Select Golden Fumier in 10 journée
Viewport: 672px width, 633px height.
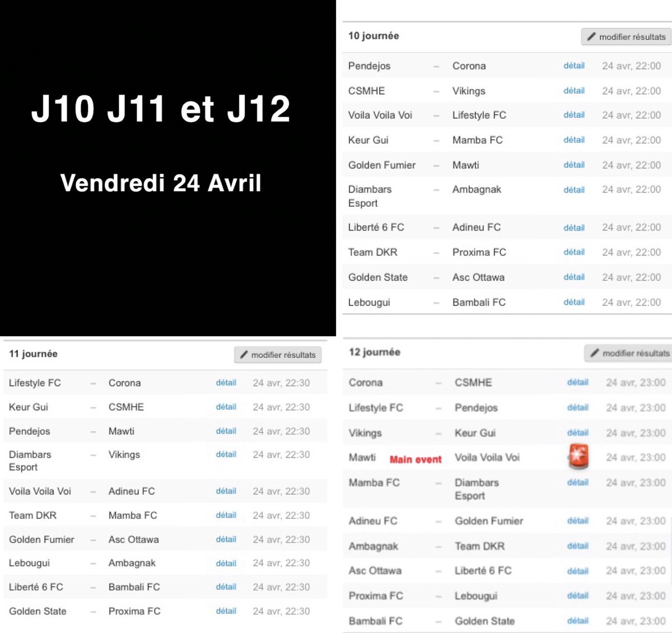pos(382,165)
